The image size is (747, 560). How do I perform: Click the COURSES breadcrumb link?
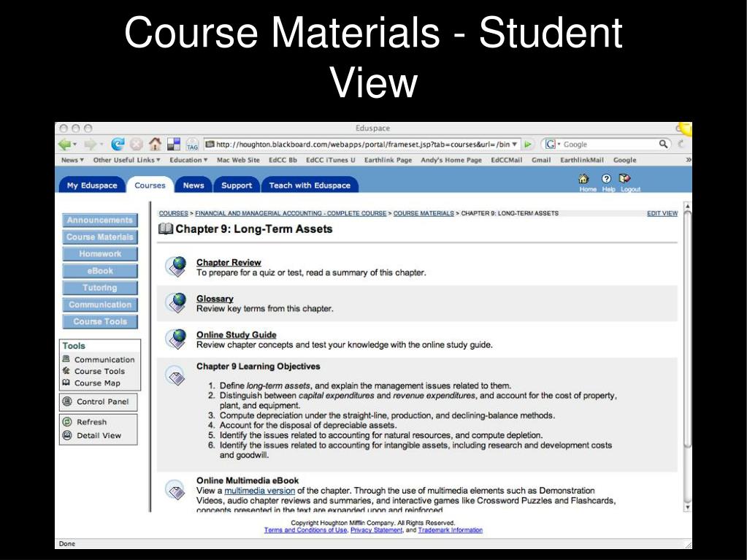[173, 213]
